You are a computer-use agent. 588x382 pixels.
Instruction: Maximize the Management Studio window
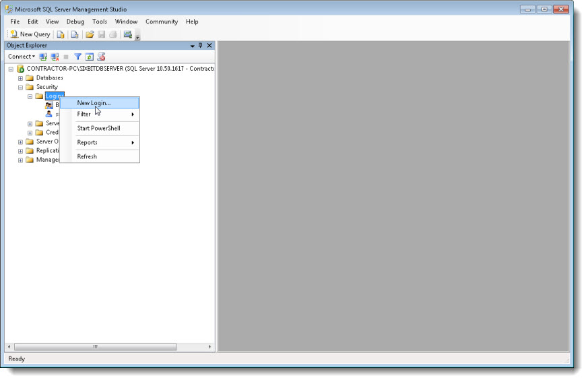544,9
